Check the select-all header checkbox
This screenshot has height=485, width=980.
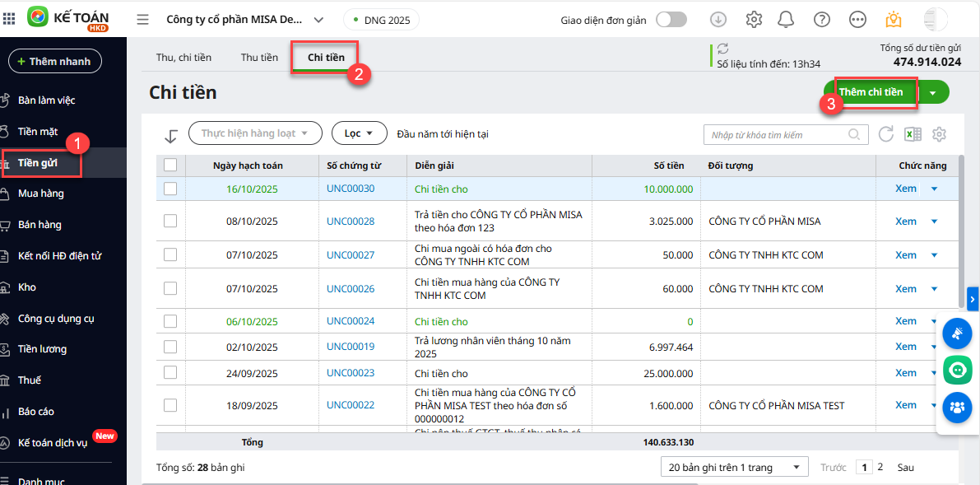(170, 166)
